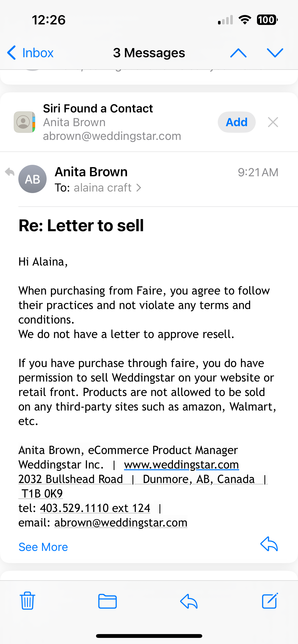The image size is (298, 644).
Task: Call the 403.529.1110 ext 124 number
Action: [95, 508]
